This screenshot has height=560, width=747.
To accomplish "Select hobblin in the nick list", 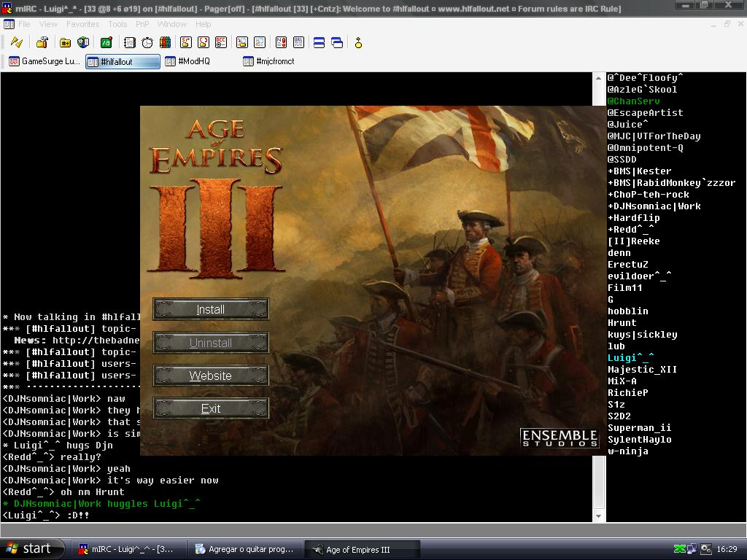I will click(x=628, y=311).
